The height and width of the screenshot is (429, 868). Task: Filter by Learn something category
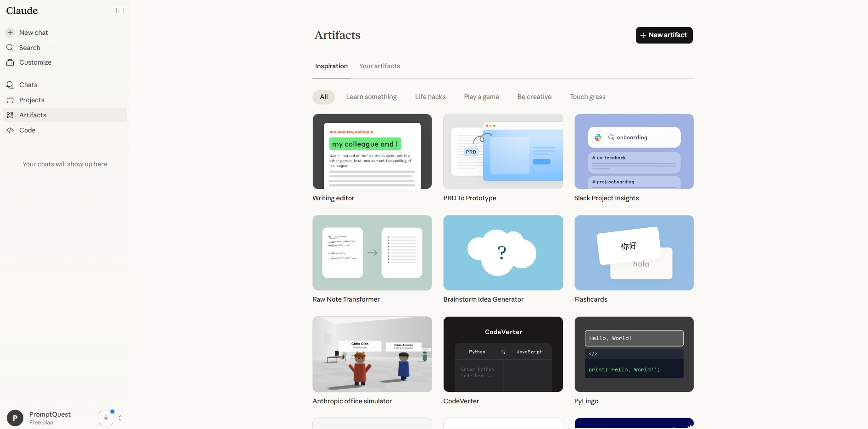[371, 97]
